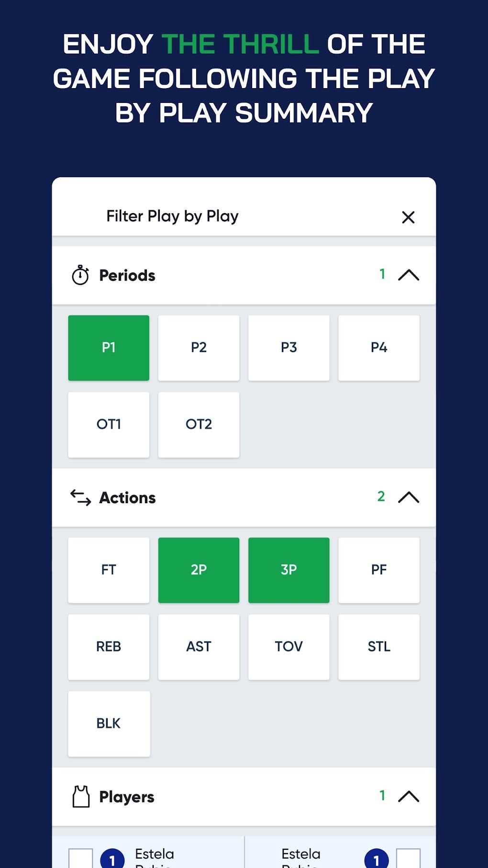Enable the OT1 period filter
This screenshot has width=488, height=868.
point(109,425)
